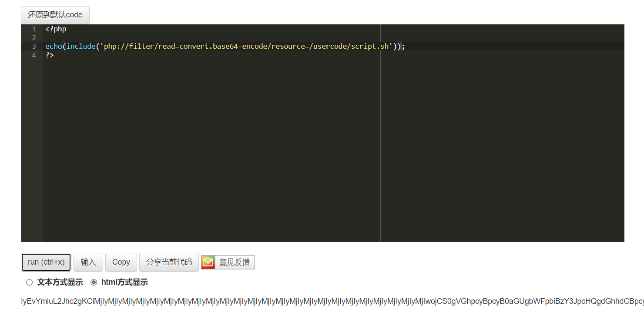Share code via 分享当前代码 button

(x=169, y=262)
